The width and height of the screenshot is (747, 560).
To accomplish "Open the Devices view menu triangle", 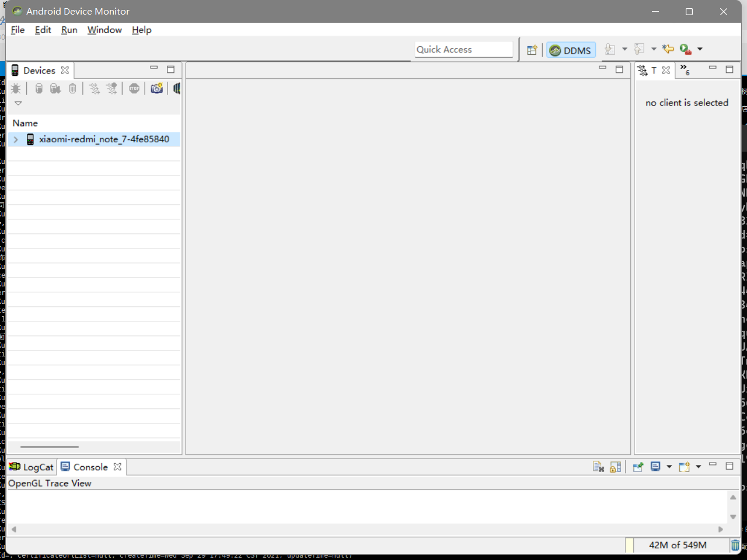I will point(18,103).
